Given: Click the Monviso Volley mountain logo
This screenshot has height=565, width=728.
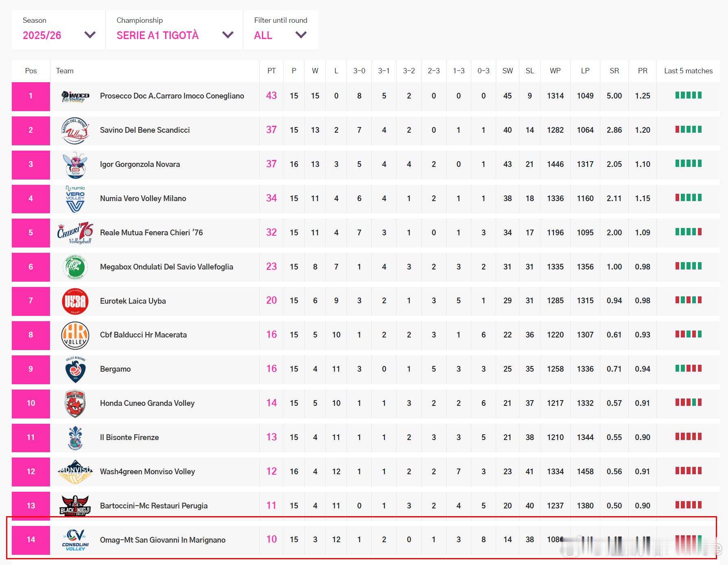Looking at the screenshot, I should pos(75,472).
